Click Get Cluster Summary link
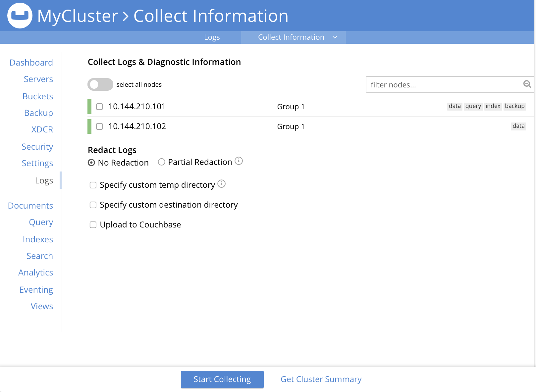The height and width of the screenshot is (392, 536). [321, 379]
